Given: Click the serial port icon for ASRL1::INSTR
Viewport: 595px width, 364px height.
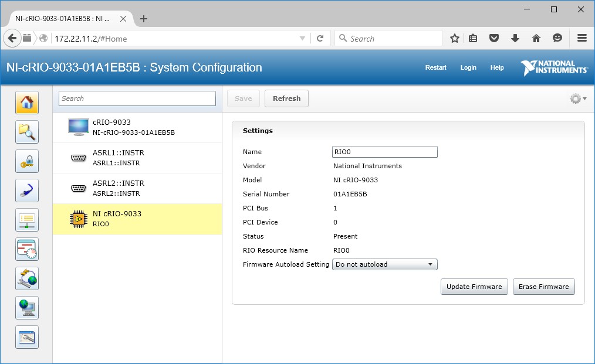Looking at the screenshot, I should (79, 158).
